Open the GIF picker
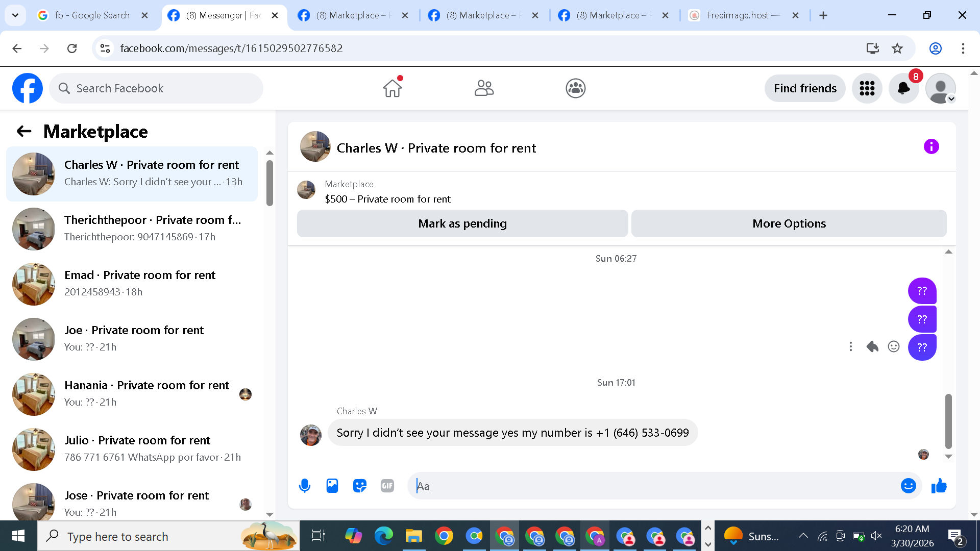The image size is (980, 551). coord(387,486)
